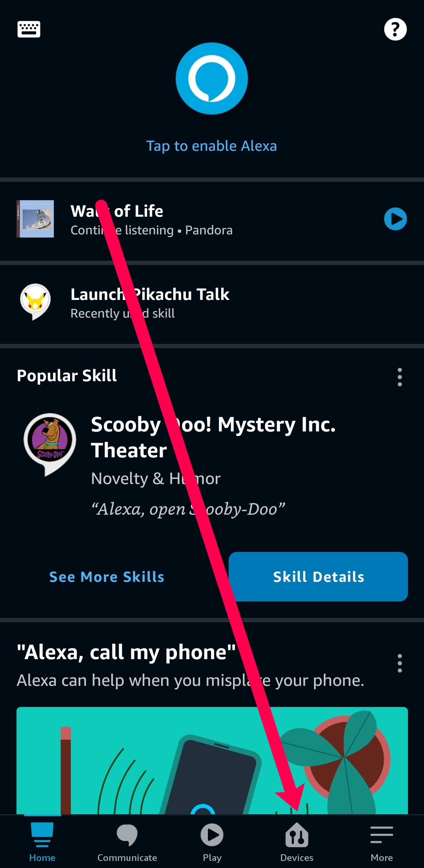Click See More Skills link
The width and height of the screenshot is (424, 868).
coord(106,577)
